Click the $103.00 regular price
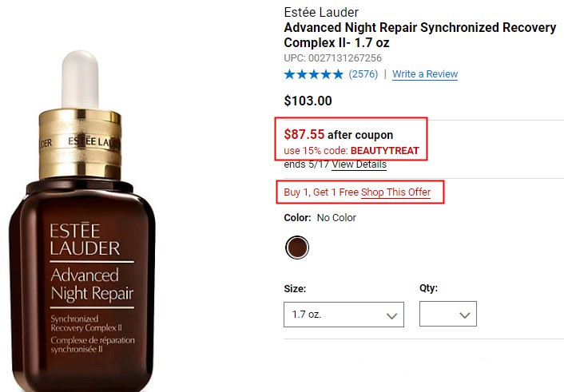564x392 pixels. point(308,101)
